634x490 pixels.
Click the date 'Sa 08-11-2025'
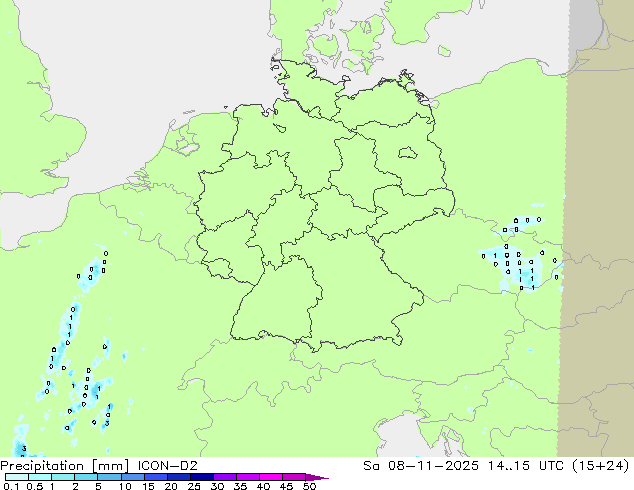[x=421, y=466]
